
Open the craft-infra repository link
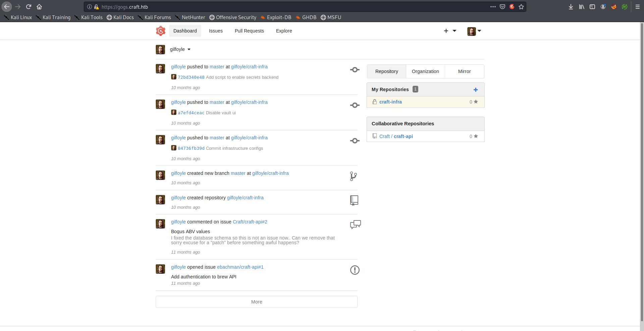[390, 102]
